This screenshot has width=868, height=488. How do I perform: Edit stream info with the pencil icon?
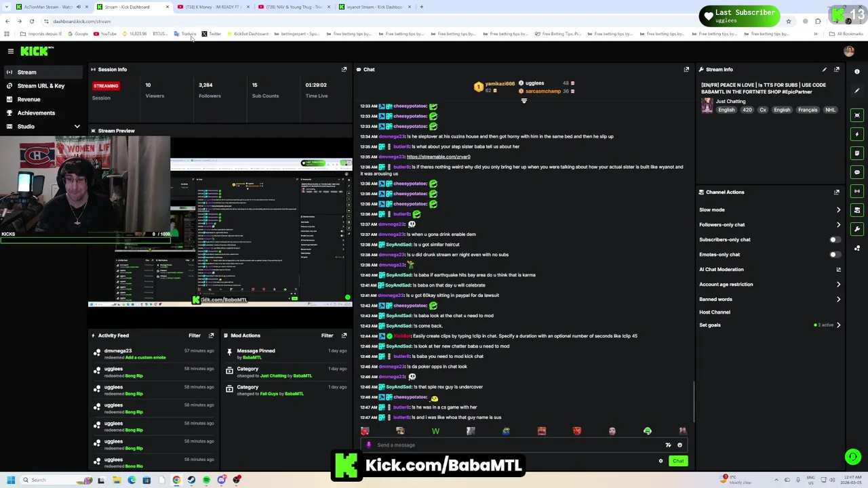(825, 69)
